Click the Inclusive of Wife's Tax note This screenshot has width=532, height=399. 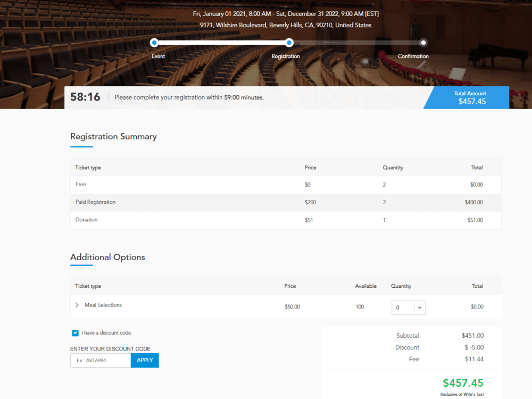(x=462, y=394)
